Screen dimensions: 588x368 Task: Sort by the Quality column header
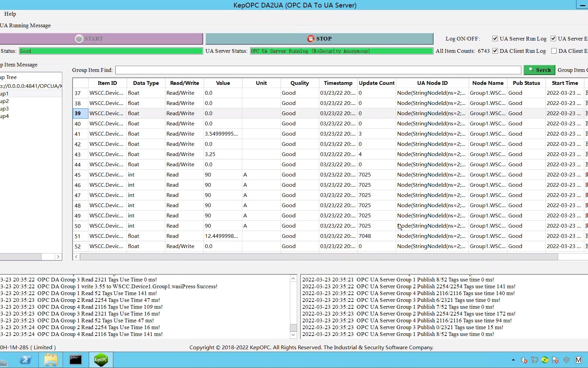300,83
